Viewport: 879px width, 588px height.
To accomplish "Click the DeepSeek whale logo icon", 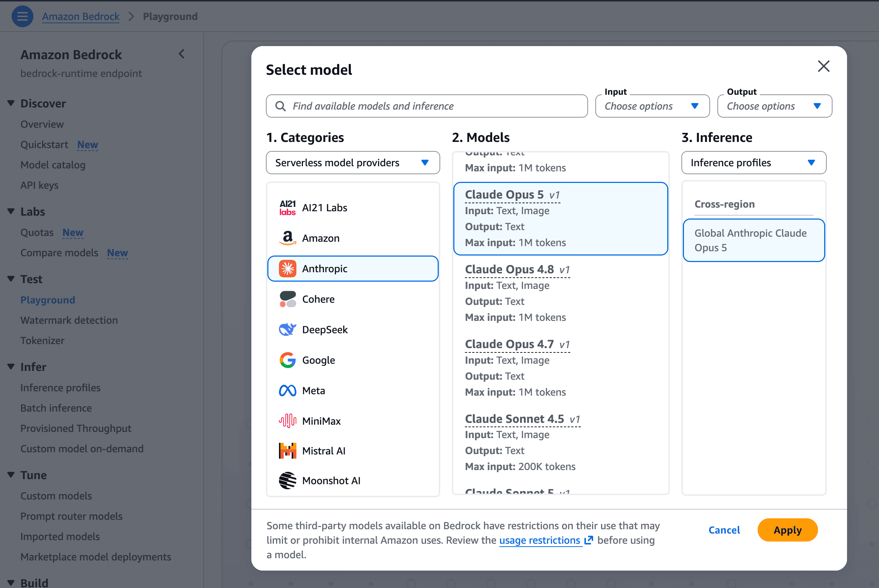I will (x=288, y=330).
